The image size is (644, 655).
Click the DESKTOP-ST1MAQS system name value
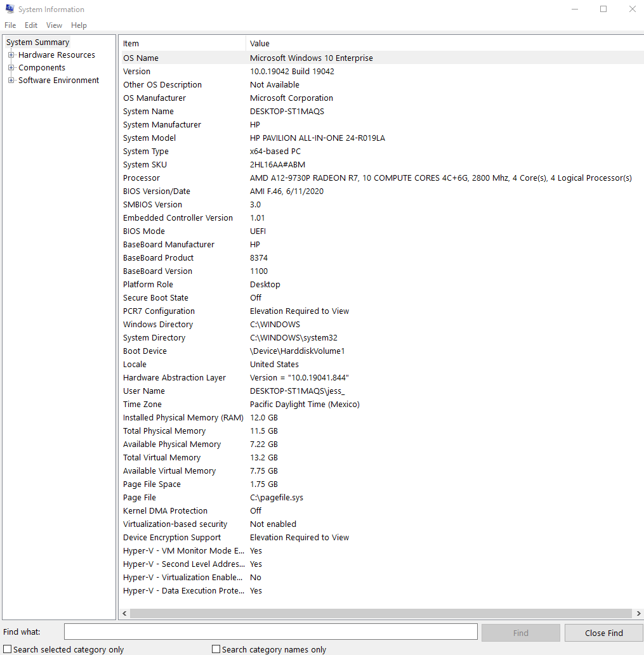click(x=287, y=112)
